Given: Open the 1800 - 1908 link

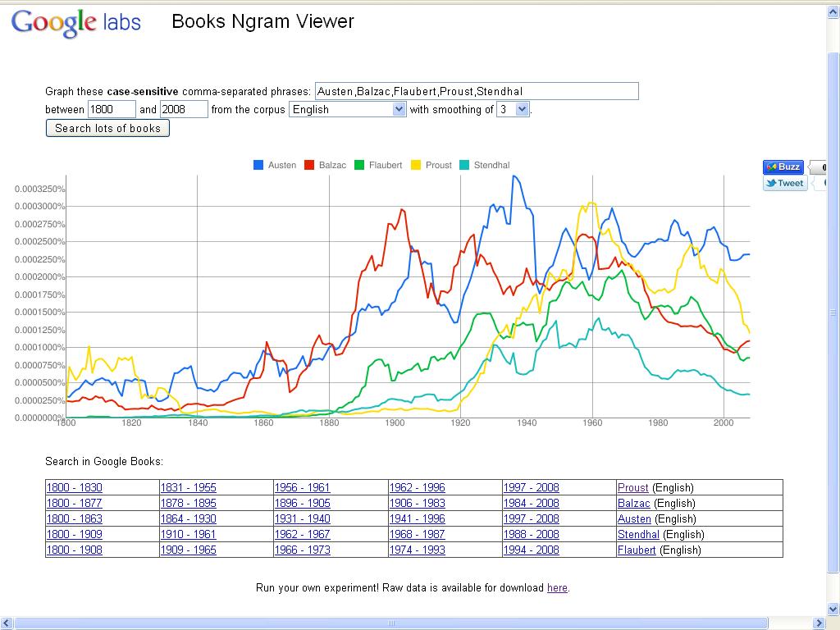Looking at the screenshot, I should point(75,550).
